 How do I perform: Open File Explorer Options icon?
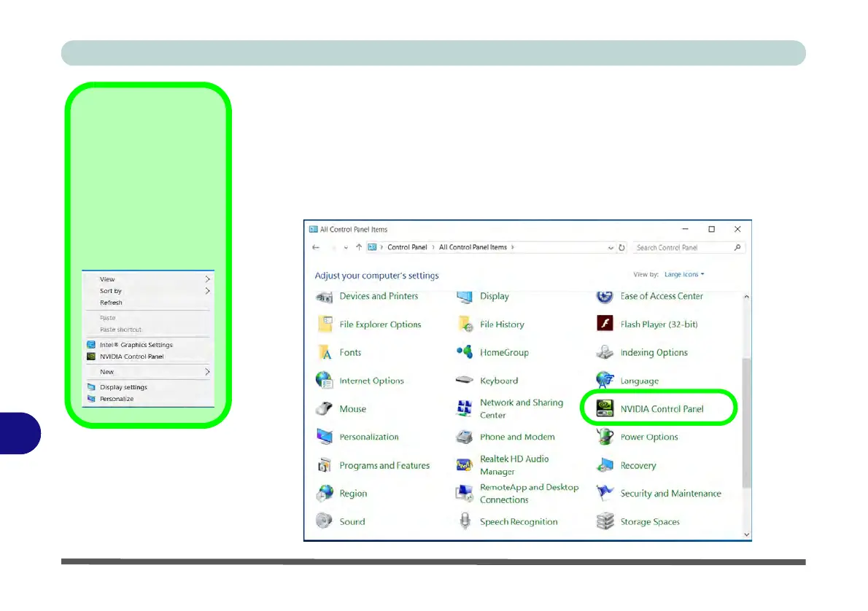pyautogui.click(x=325, y=324)
